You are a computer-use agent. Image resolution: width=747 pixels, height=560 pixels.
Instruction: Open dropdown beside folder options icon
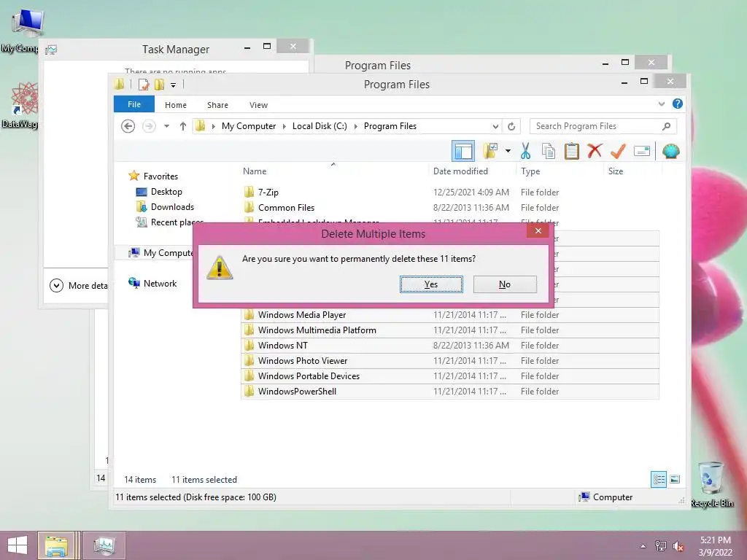coord(508,151)
